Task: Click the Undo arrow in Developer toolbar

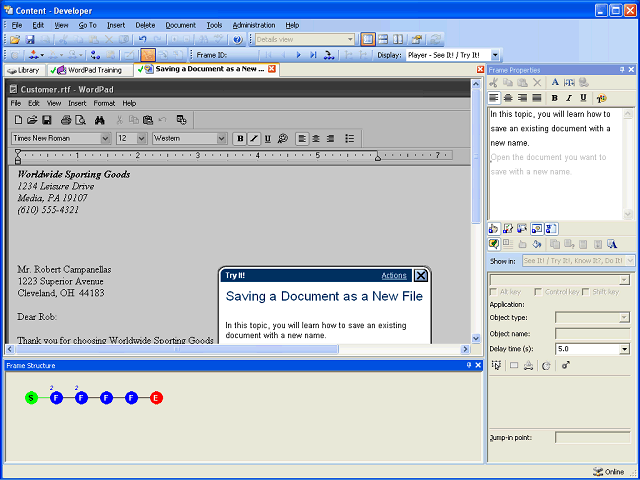Action: (142, 40)
